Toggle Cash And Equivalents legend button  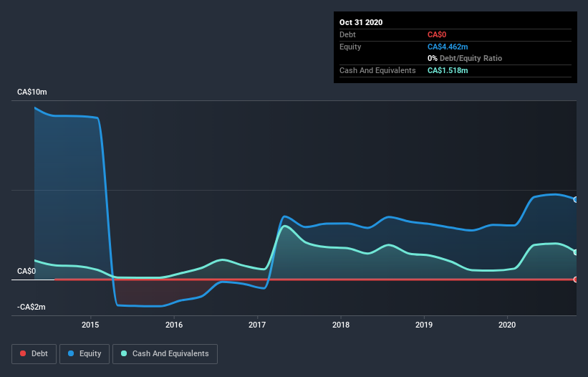165,354
